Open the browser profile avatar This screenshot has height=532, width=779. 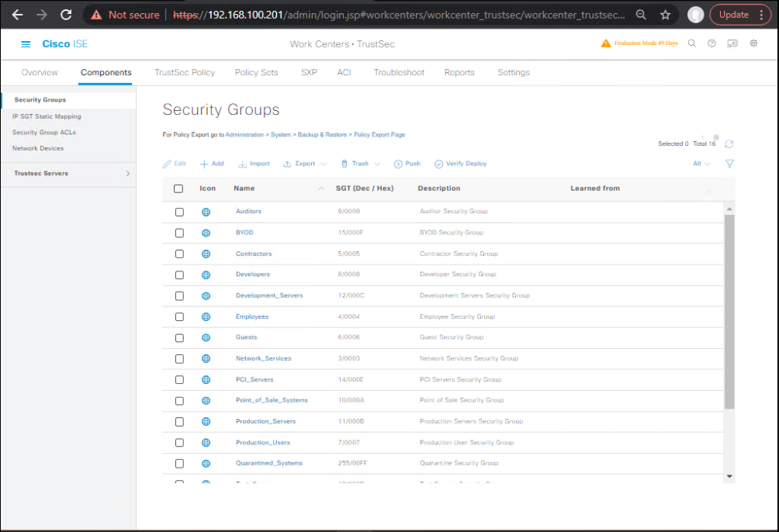click(x=695, y=15)
